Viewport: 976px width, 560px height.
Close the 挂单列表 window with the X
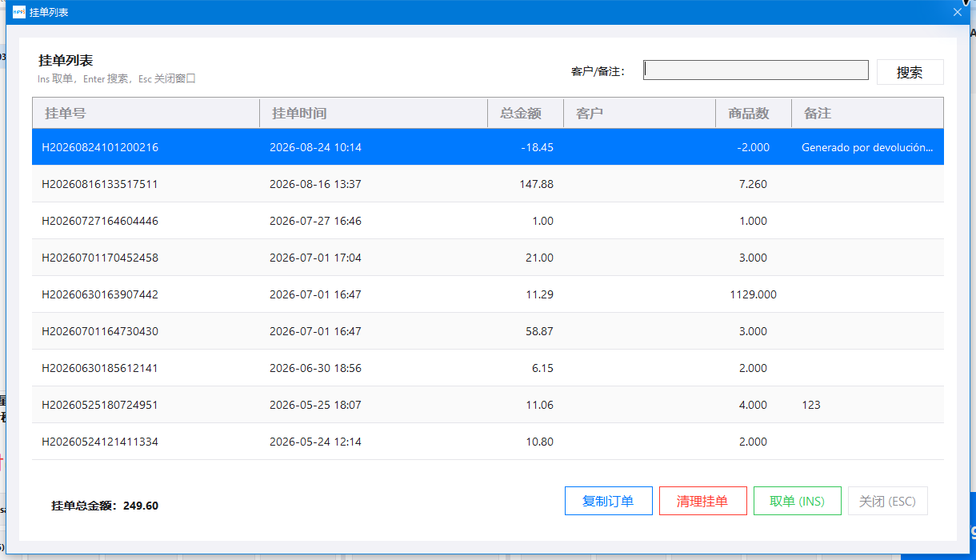tap(958, 12)
